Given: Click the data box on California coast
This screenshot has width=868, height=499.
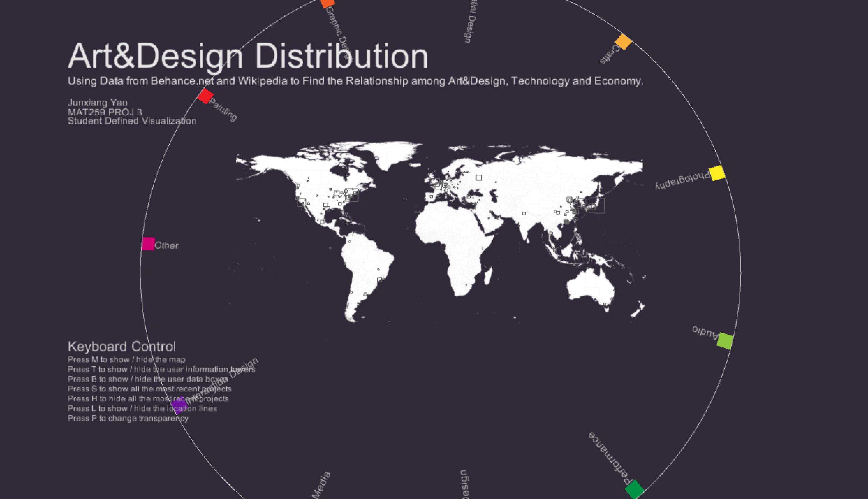Looking at the screenshot, I should click(302, 202).
